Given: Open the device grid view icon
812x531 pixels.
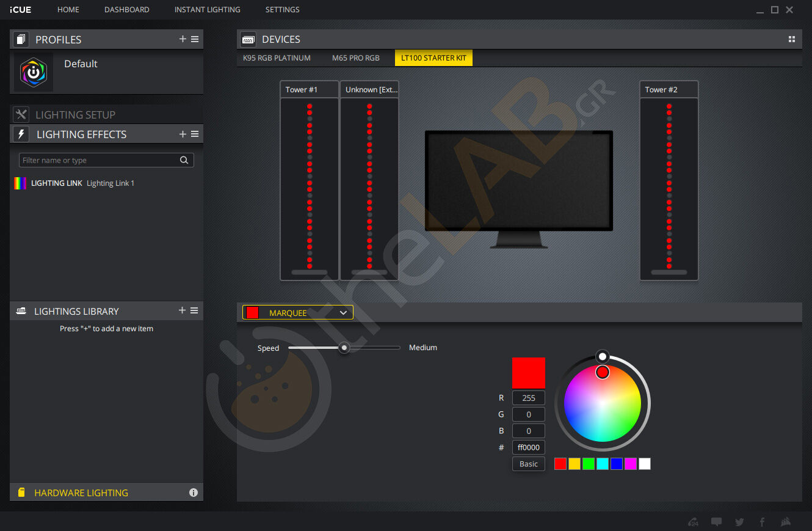Looking at the screenshot, I should click(791, 38).
